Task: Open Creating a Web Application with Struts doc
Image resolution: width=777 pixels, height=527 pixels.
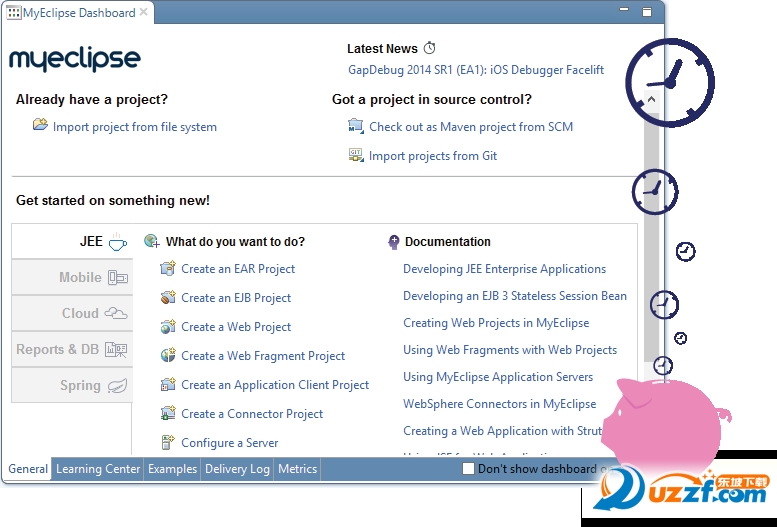Action: [x=503, y=431]
